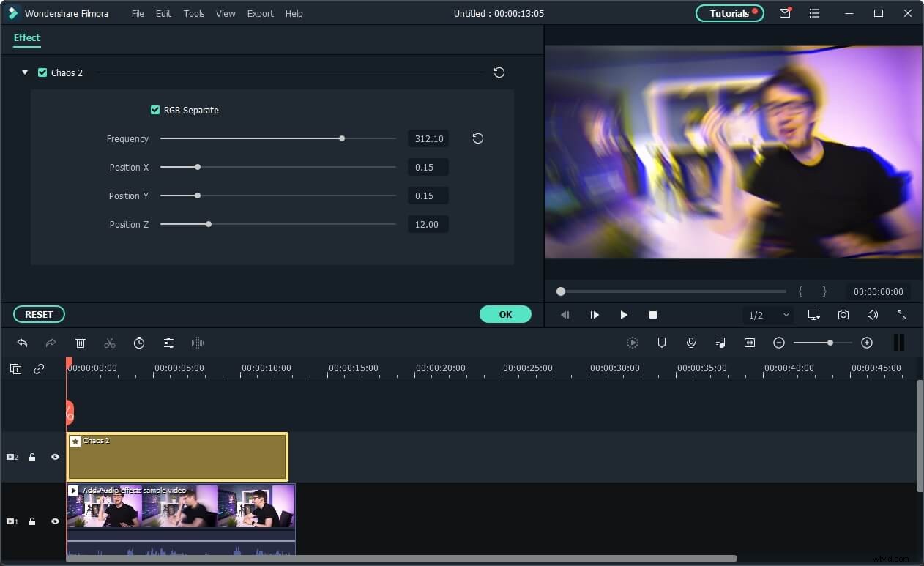
Task: Open the Export menu
Action: (x=260, y=13)
